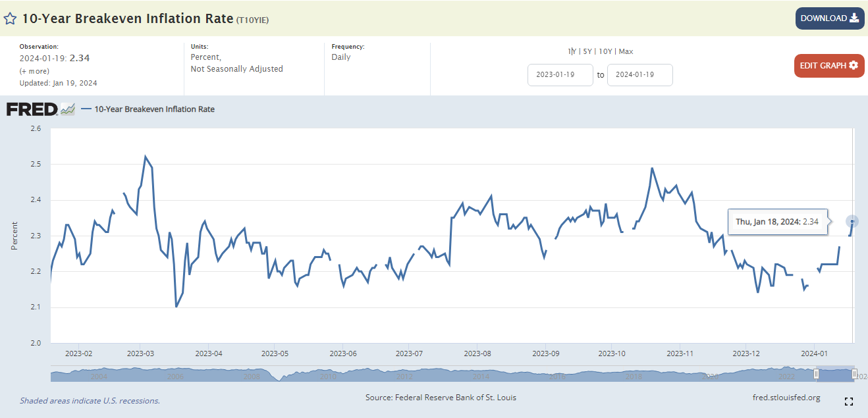Open the DOWNLOAD menu
Viewport: 868px width, 418px height.
829,18
